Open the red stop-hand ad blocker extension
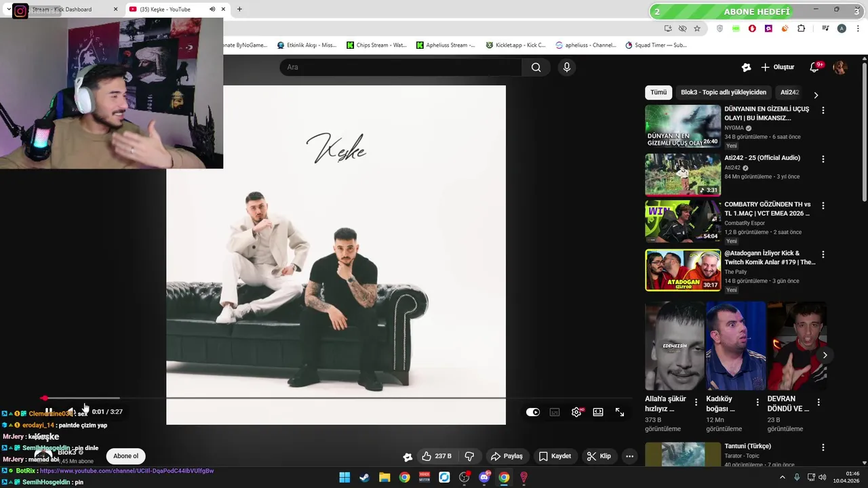Screen dimensions: 868x488 752,28
